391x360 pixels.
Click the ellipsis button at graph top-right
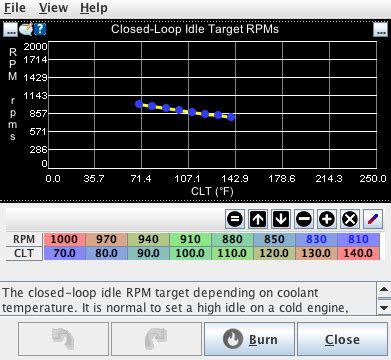click(x=380, y=30)
